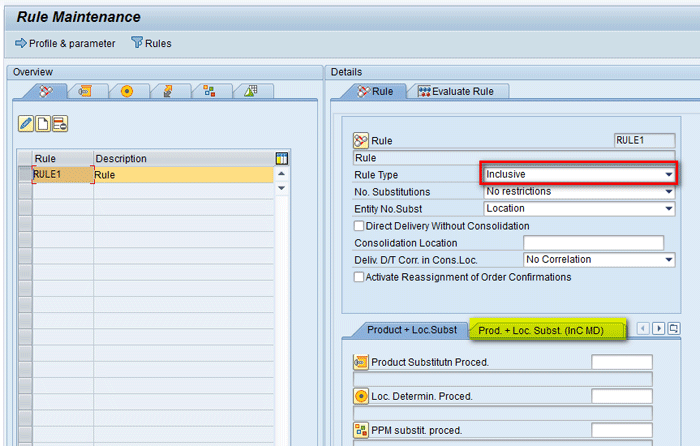This screenshot has width=700, height=446.
Task: Click the Product Substitutn Proced. icon
Action: click(361, 362)
